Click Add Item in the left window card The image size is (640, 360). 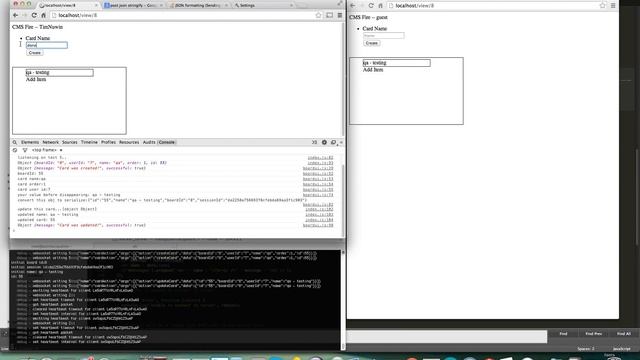(x=36, y=80)
